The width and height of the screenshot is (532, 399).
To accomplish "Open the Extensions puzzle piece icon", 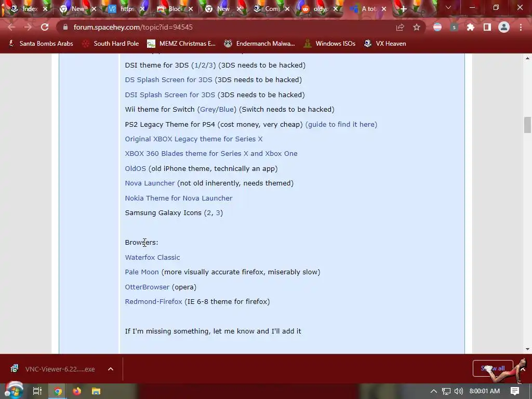I will (471, 27).
